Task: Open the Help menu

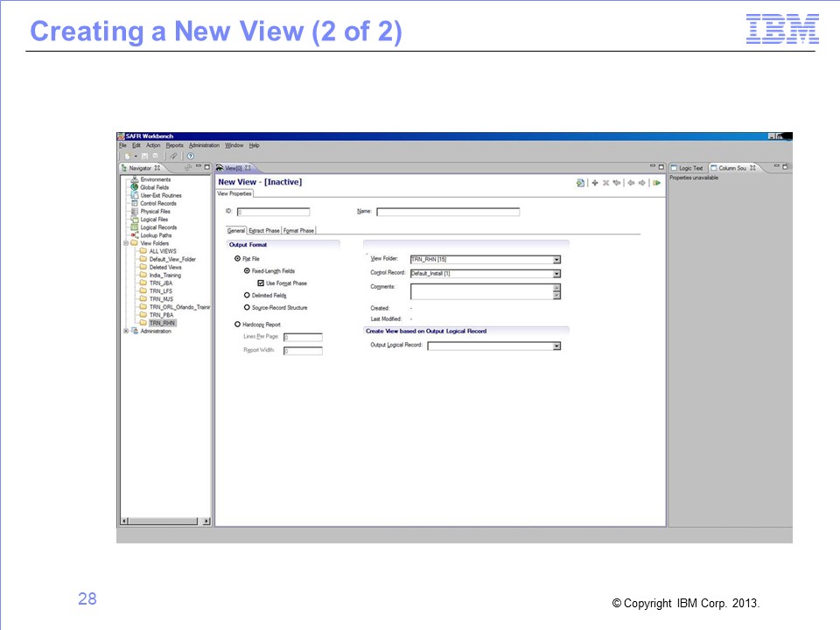Action: coord(254,145)
